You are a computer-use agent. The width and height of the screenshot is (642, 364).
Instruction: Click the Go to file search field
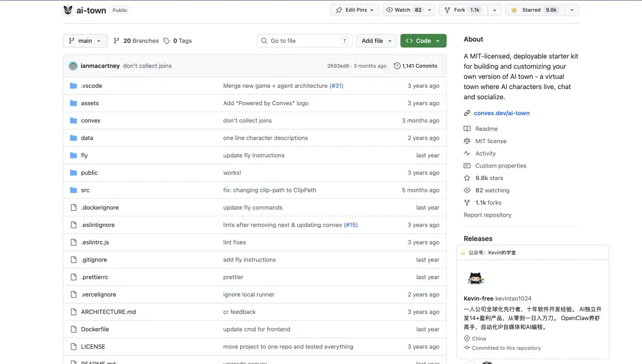pos(303,41)
